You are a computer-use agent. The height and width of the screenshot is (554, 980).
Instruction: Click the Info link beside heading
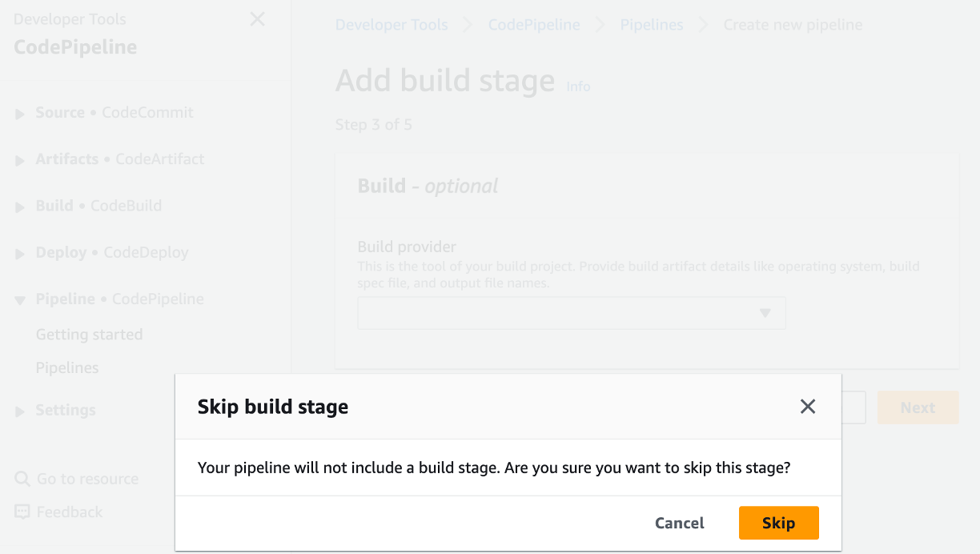578,86
